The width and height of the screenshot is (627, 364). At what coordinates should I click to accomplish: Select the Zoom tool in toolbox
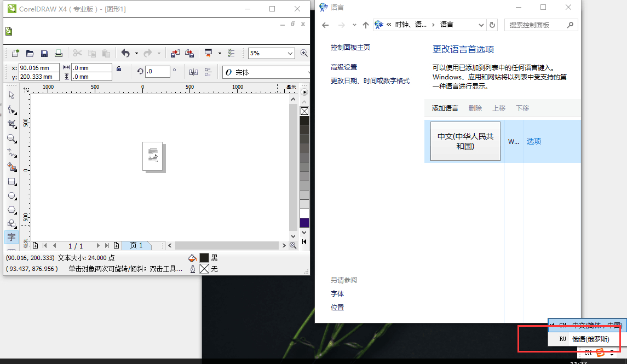(x=11, y=138)
